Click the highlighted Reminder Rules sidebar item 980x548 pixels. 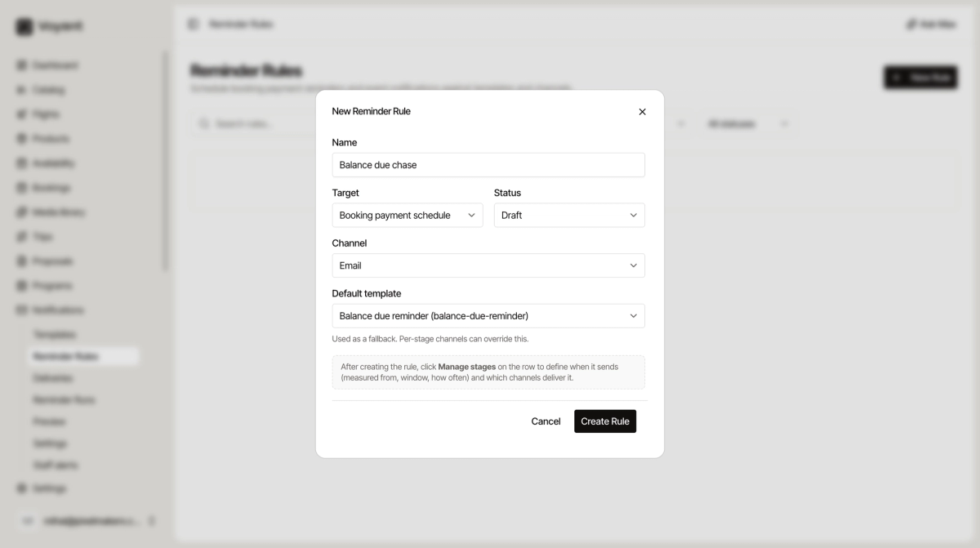click(82, 357)
